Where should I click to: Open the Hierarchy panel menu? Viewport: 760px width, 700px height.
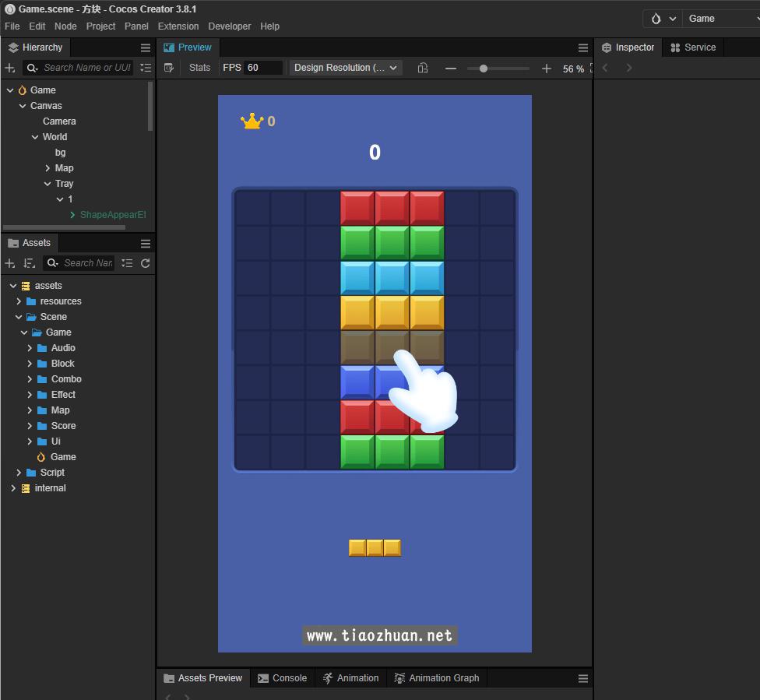[x=146, y=47]
